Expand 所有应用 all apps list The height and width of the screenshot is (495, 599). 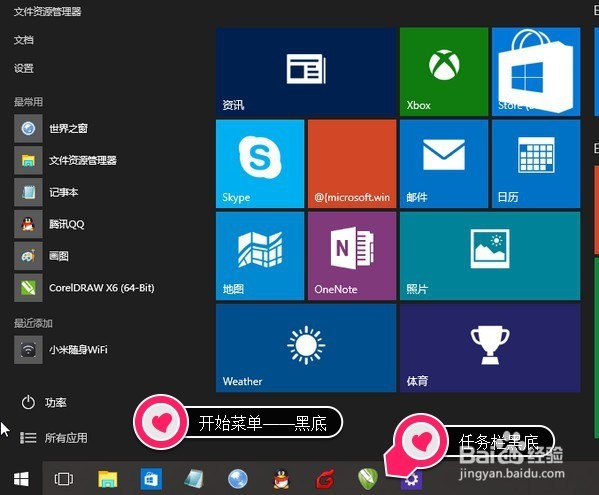[x=53, y=438]
